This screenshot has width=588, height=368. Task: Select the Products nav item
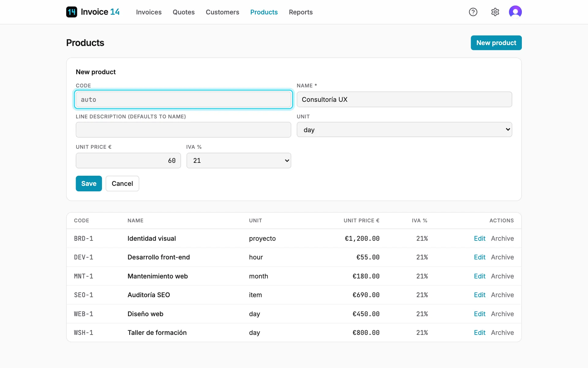(x=264, y=12)
